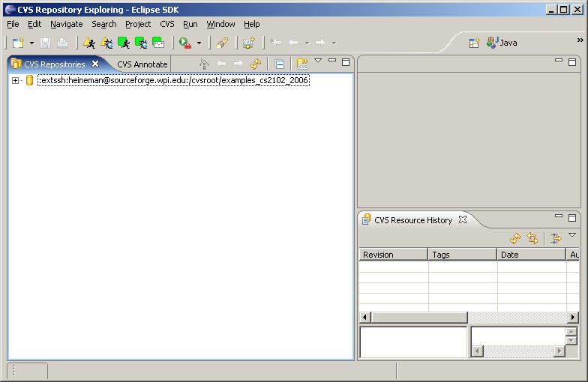This screenshot has width=588, height=382.
Task: Switch to the Java perspective
Action: click(502, 43)
